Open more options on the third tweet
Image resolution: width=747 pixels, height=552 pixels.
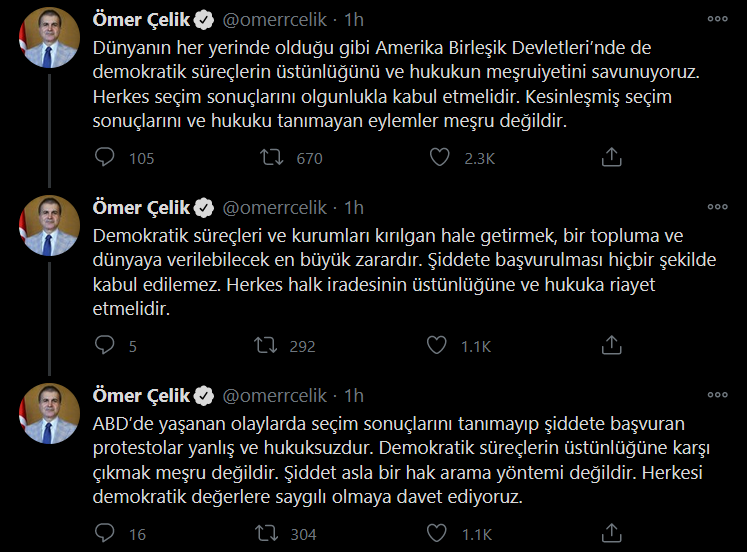(x=717, y=396)
